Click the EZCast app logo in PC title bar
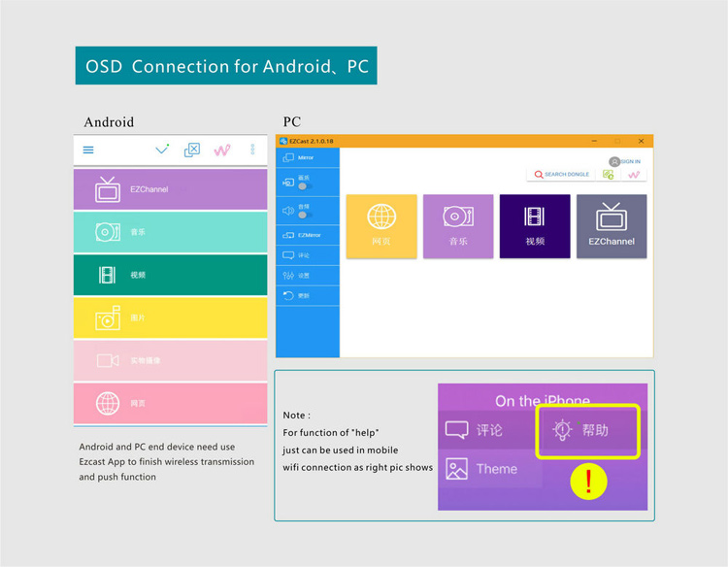The image size is (728, 567). (x=283, y=141)
